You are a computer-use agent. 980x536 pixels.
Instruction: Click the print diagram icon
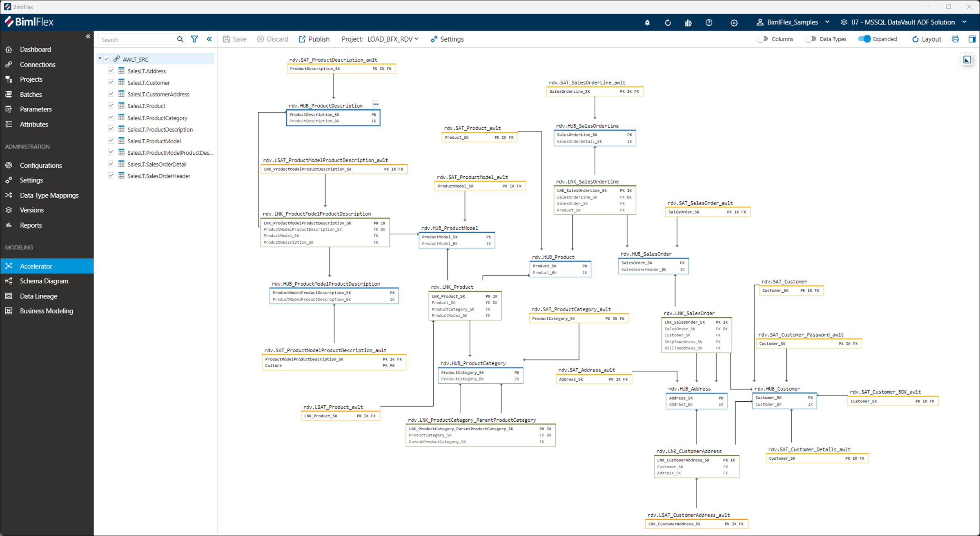click(x=955, y=39)
